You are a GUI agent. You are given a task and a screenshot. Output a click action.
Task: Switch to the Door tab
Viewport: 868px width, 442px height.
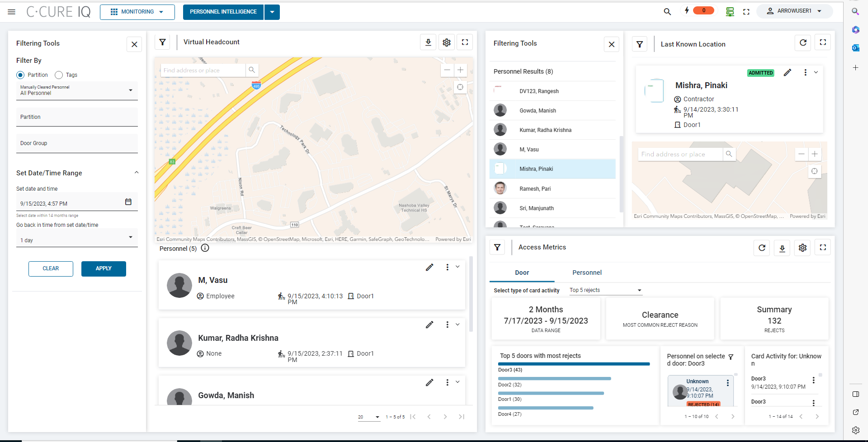pyautogui.click(x=522, y=273)
